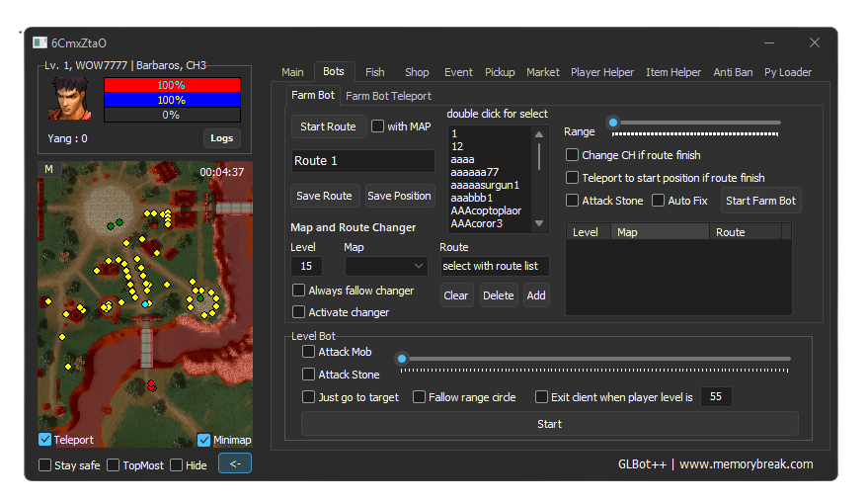Check Attack Mob in Level Bot
The image size is (868, 502).
click(308, 352)
